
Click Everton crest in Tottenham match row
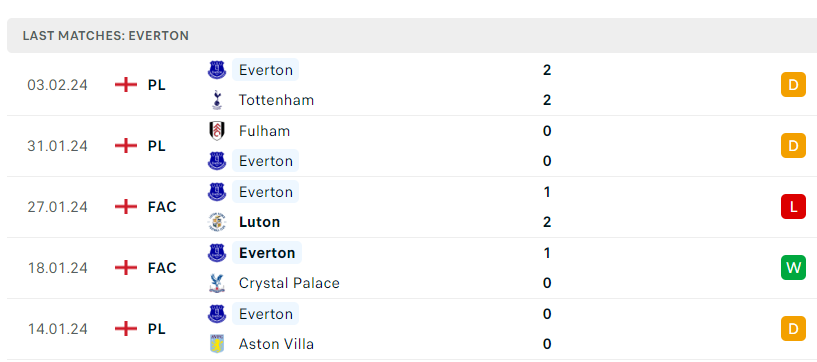pyautogui.click(x=217, y=70)
